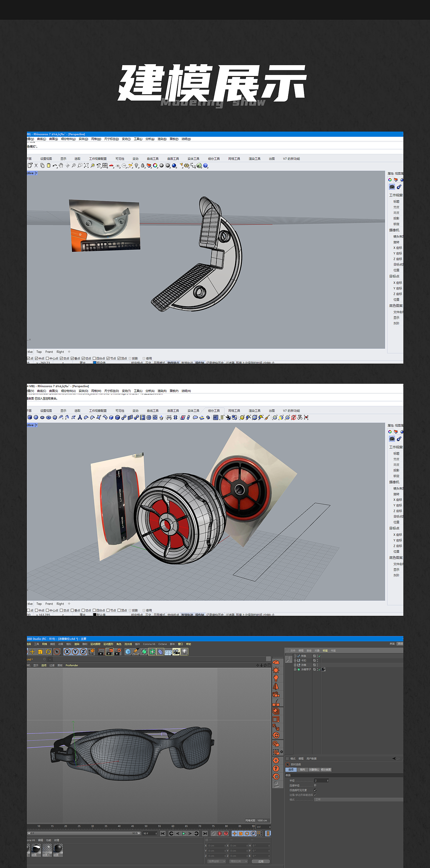Open 网格工具 toolbar tab in wheel-model Rhino
Screen dimensions: 430x868
click(x=234, y=411)
